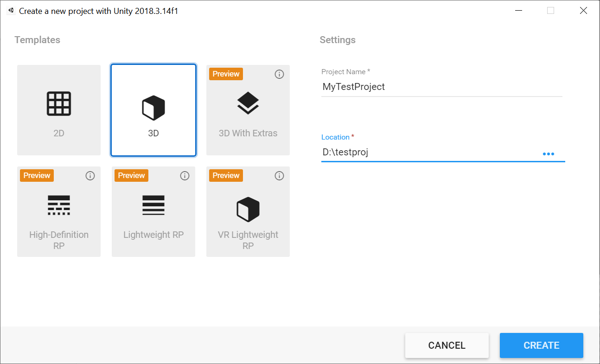Click the Preview badge on VR Lightweight RP

(226, 175)
